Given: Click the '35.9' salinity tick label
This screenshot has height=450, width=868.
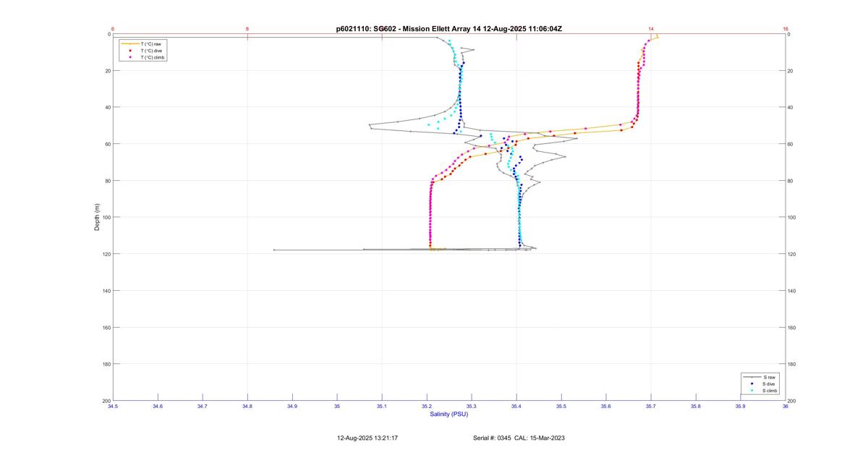Looking at the screenshot, I should point(741,407).
